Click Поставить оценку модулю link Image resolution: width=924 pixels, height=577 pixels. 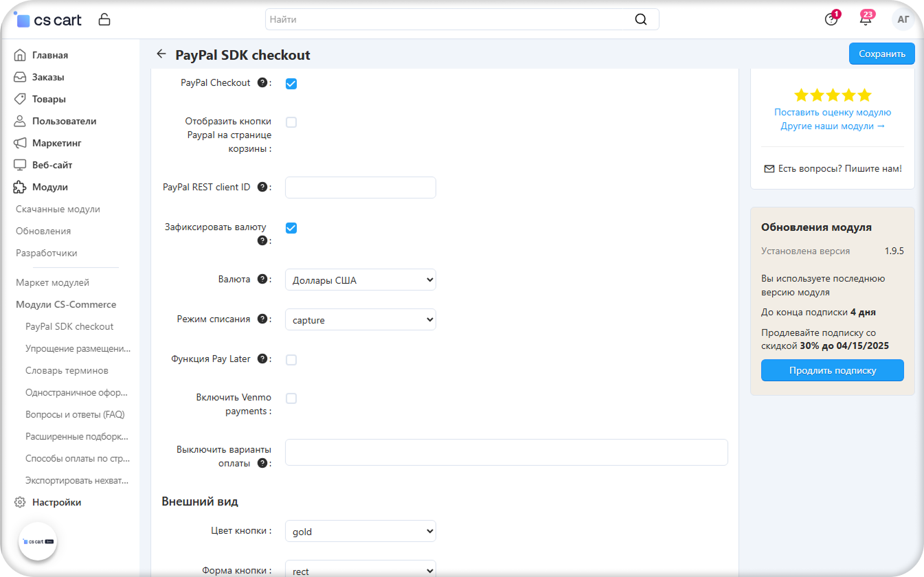pyautogui.click(x=833, y=112)
